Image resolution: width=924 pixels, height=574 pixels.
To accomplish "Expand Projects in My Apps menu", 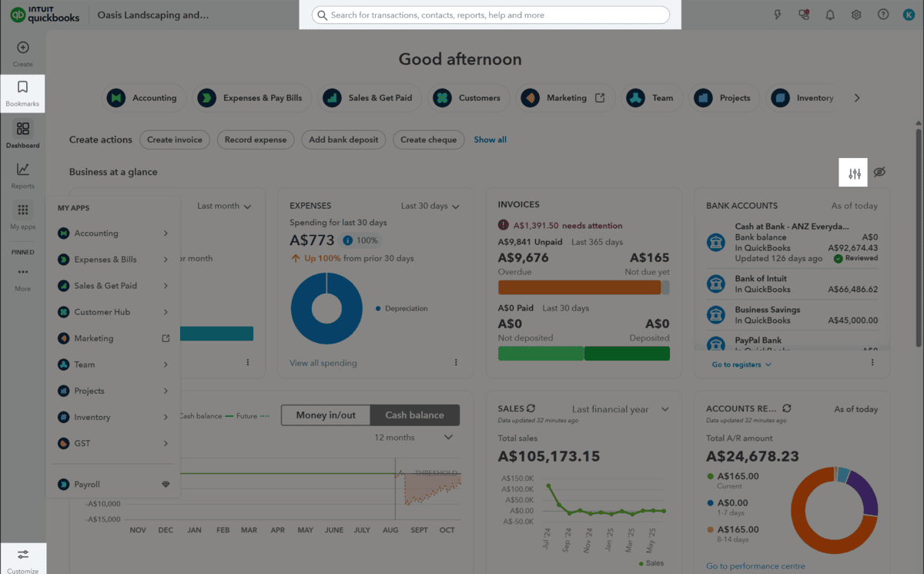I will [113, 391].
